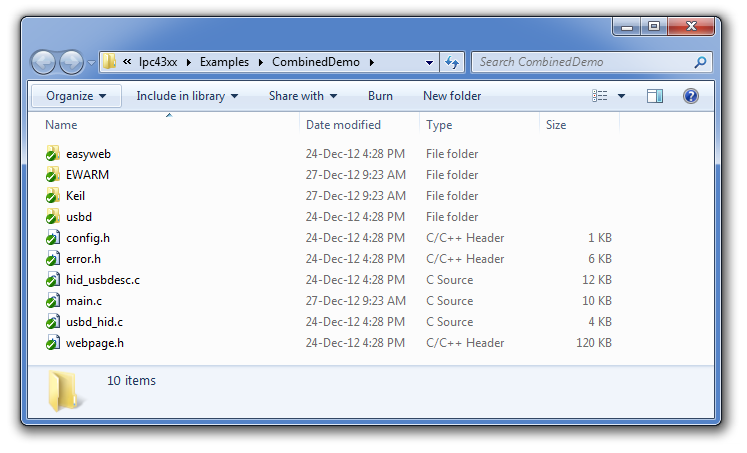Click the Back navigation arrow

click(x=44, y=63)
